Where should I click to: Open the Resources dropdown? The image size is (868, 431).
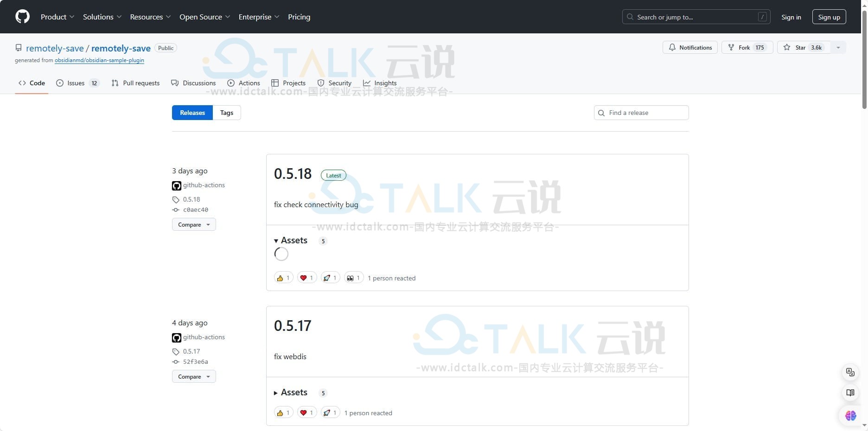click(150, 17)
